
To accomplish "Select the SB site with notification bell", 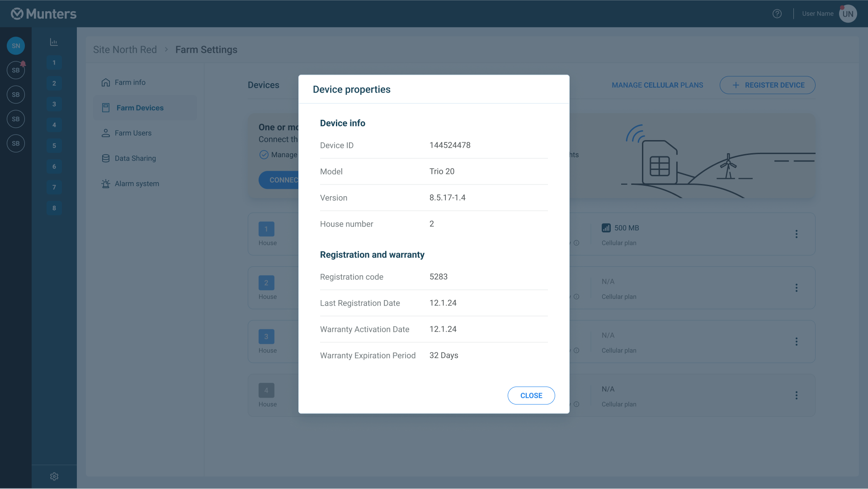I will click(x=16, y=70).
